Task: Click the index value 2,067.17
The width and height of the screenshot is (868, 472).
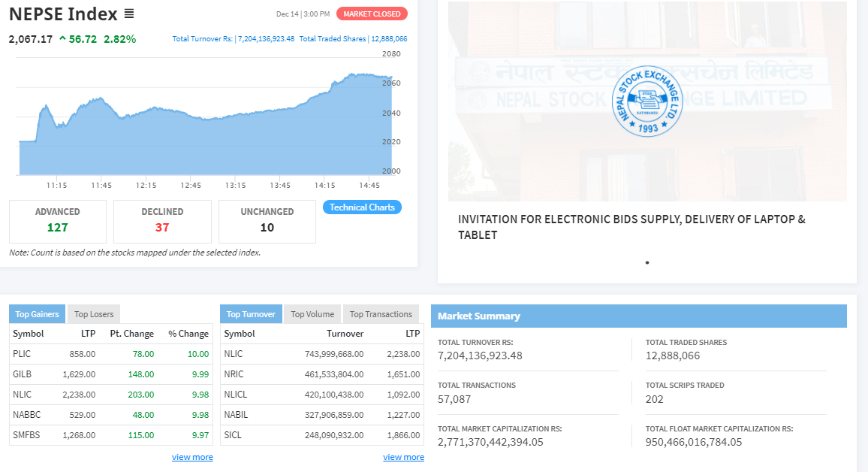Action: 31,39
